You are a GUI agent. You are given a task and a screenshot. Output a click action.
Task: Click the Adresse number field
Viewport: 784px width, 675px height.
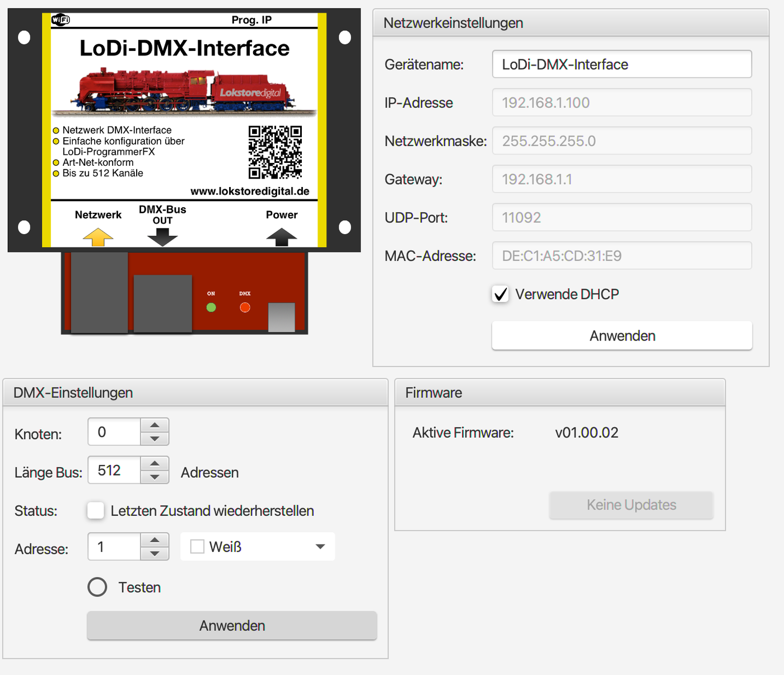tap(114, 547)
